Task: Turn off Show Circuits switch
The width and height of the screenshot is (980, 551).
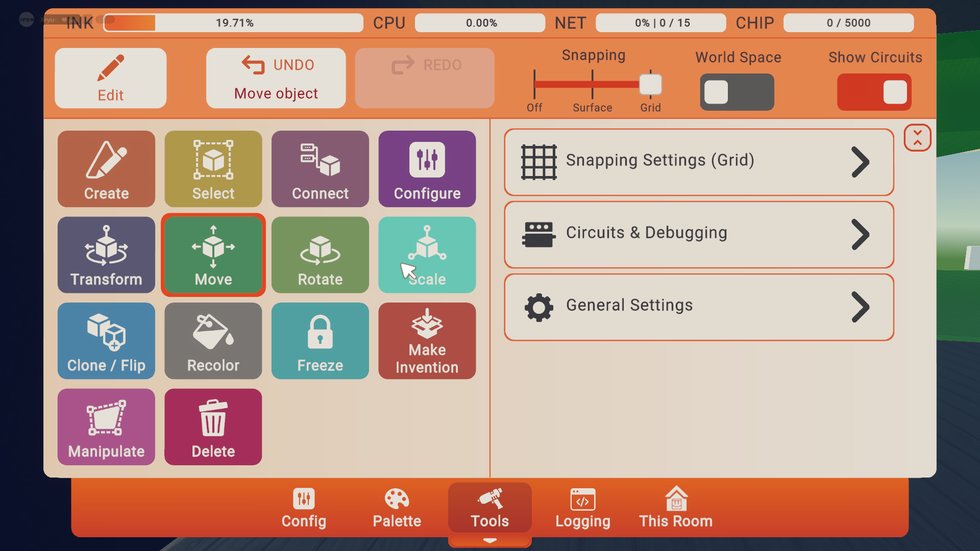Action: (874, 92)
